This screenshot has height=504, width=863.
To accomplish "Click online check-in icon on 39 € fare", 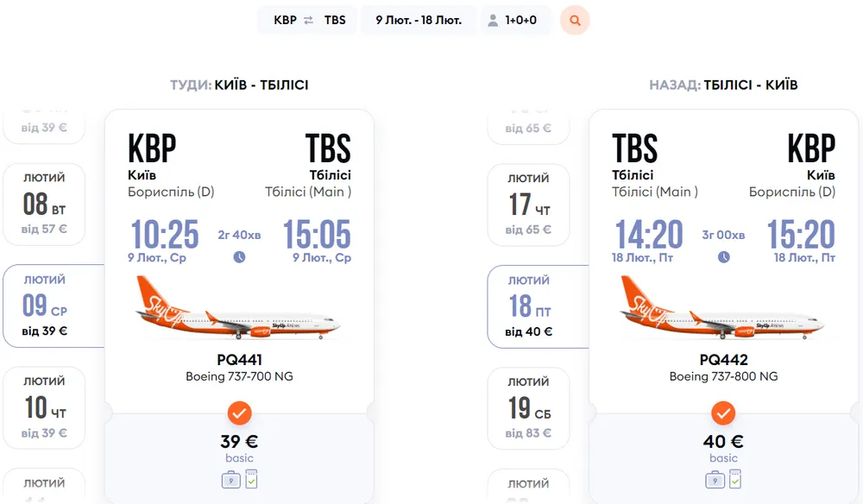I will [251, 479].
